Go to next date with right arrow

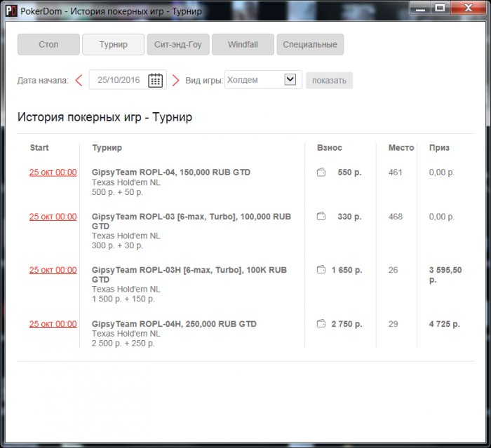point(175,81)
